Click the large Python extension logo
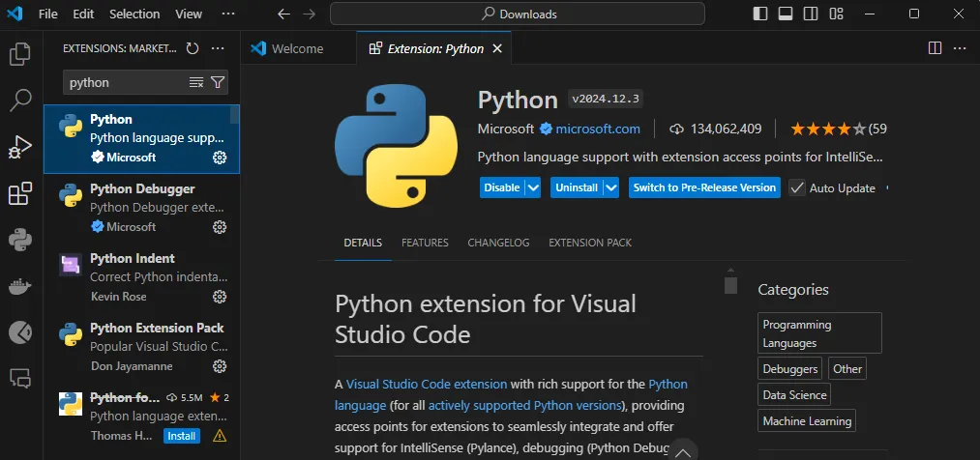Viewport: 980px width, 460px height. coord(397,146)
